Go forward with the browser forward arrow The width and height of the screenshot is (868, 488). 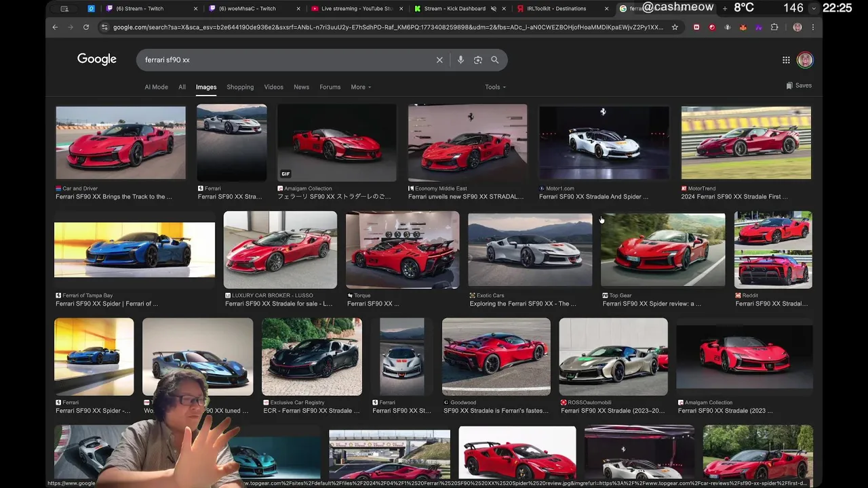coord(71,27)
